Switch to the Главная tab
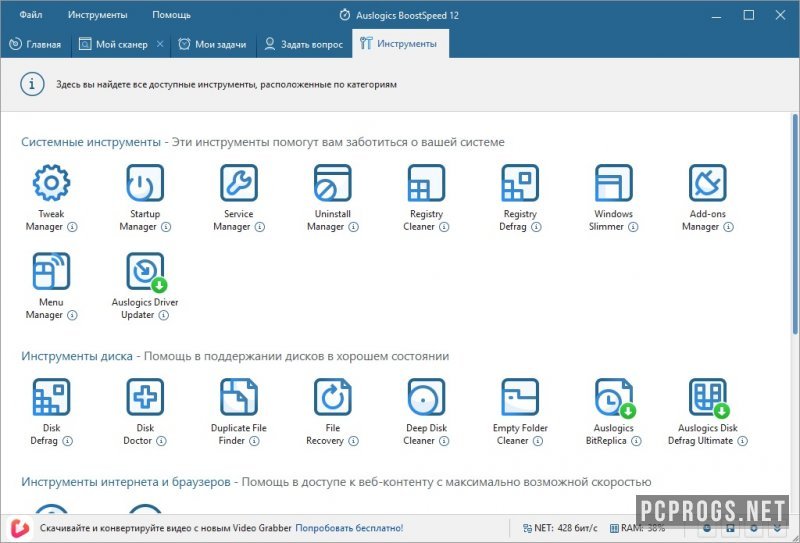800x543 pixels. [36, 44]
